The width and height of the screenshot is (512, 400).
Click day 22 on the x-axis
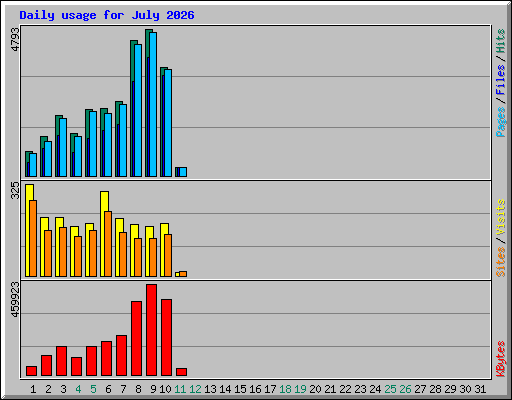click(345, 389)
